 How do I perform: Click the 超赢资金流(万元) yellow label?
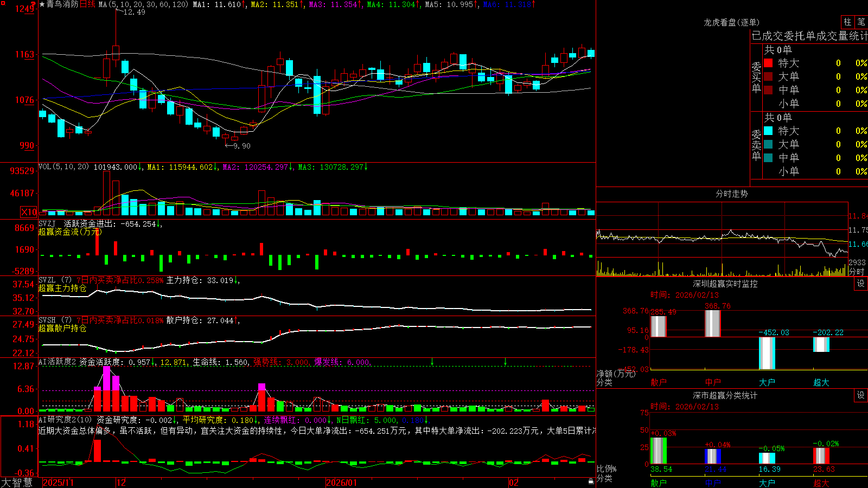pos(70,232)
